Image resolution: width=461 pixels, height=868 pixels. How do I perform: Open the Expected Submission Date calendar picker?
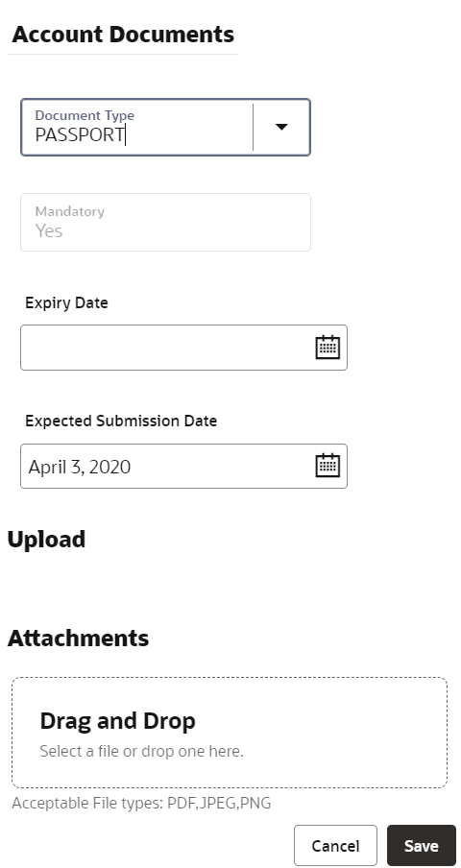[328, 466]
